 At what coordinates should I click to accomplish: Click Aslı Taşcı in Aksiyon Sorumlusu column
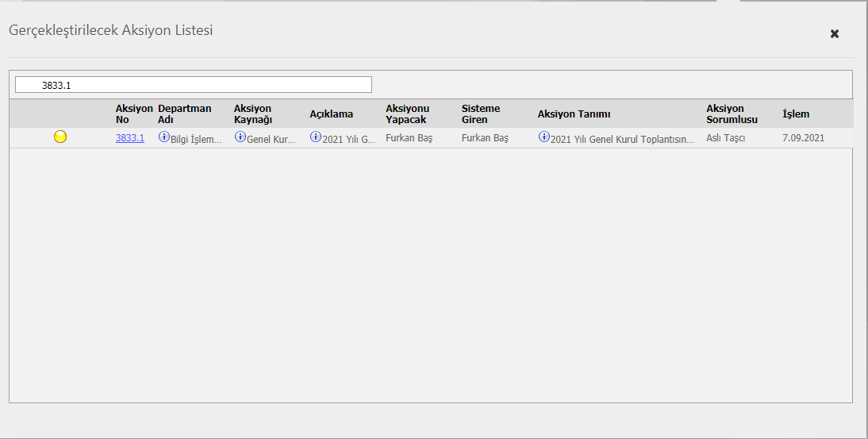tap(725, 138)
